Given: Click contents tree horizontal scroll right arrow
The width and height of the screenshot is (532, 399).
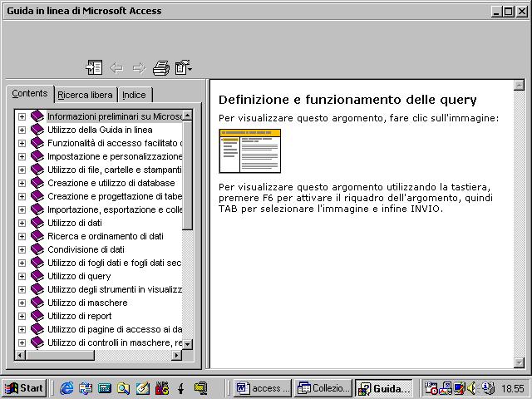Looking at the screenshot, I should point(176,355).
